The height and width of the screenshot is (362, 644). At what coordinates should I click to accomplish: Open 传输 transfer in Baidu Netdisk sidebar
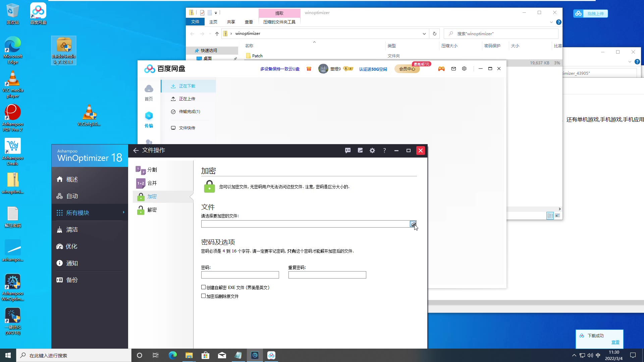[x=149, y=120]
